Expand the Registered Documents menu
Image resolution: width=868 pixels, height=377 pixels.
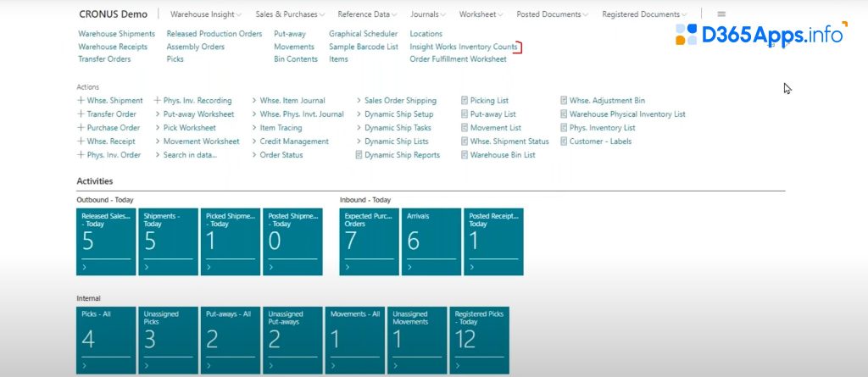[644, 14]
